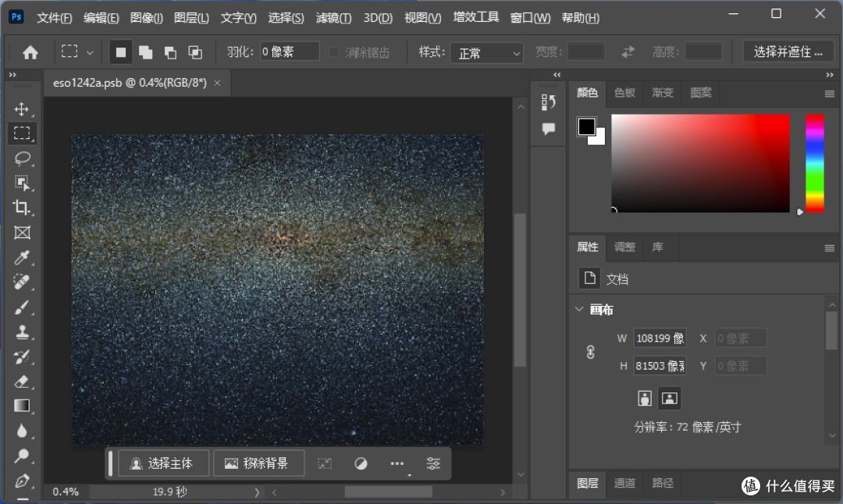Expand the status bar info arrow

coord(257,492)
